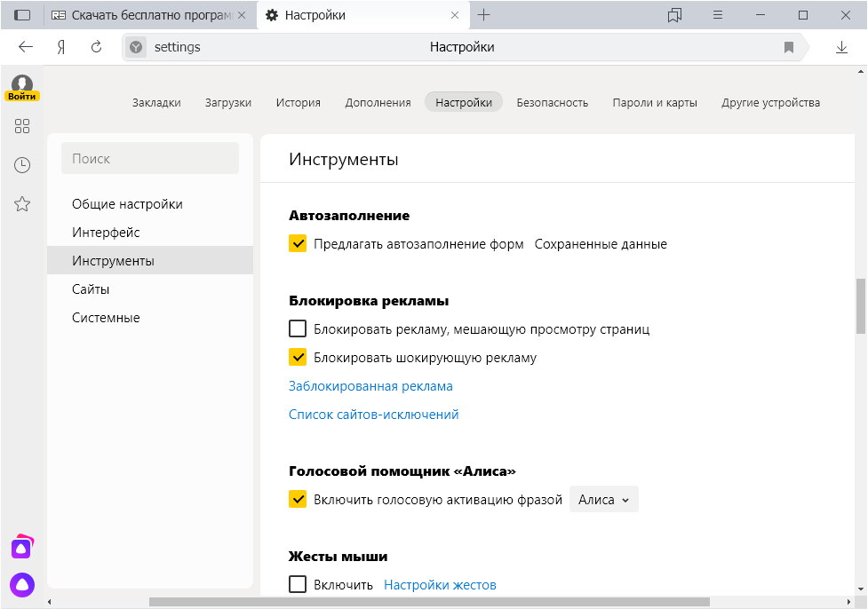Image resolution: width=868 pixels, height=609 pixels.
Task: Switch to Закладки tab
Action: (x=156, y=102)
